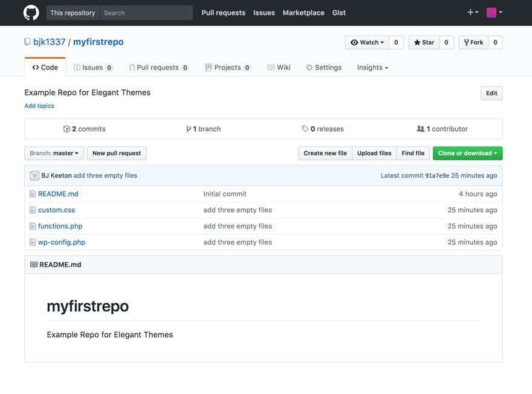Image resolution: width=532 pixels, height=394 pixels.
Task: Click the commits history icon
Action: [x=66, y=129]
